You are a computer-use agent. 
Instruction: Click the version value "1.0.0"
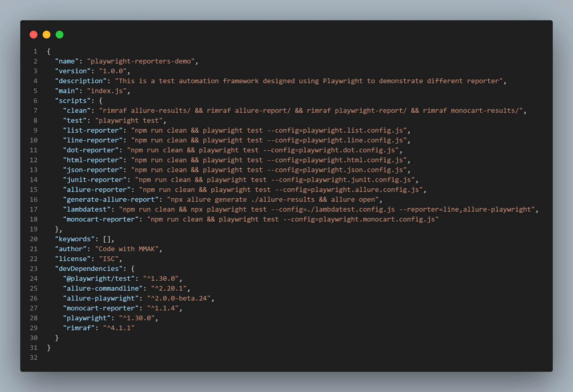[113, 71]
